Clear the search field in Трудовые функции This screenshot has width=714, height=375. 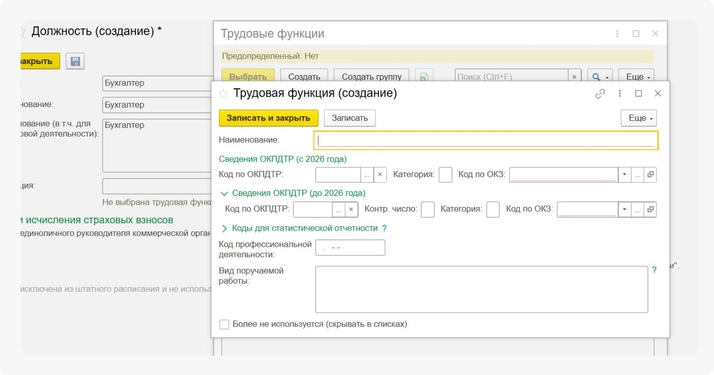coord(574,76)
